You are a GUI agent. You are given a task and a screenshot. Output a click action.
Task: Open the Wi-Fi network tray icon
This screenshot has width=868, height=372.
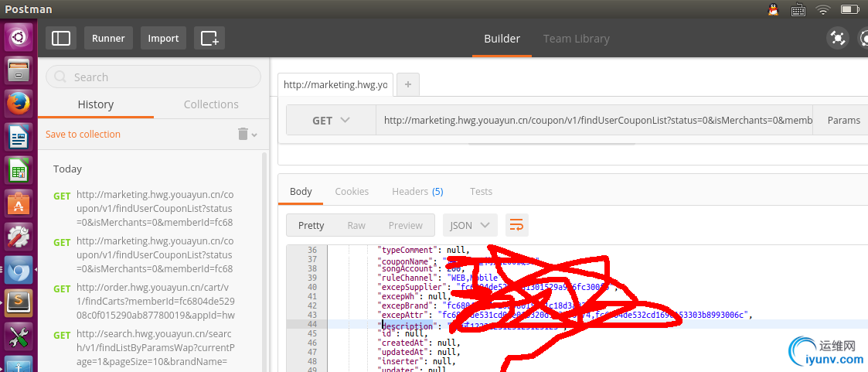pyautogui.click(x=824, y=9)
